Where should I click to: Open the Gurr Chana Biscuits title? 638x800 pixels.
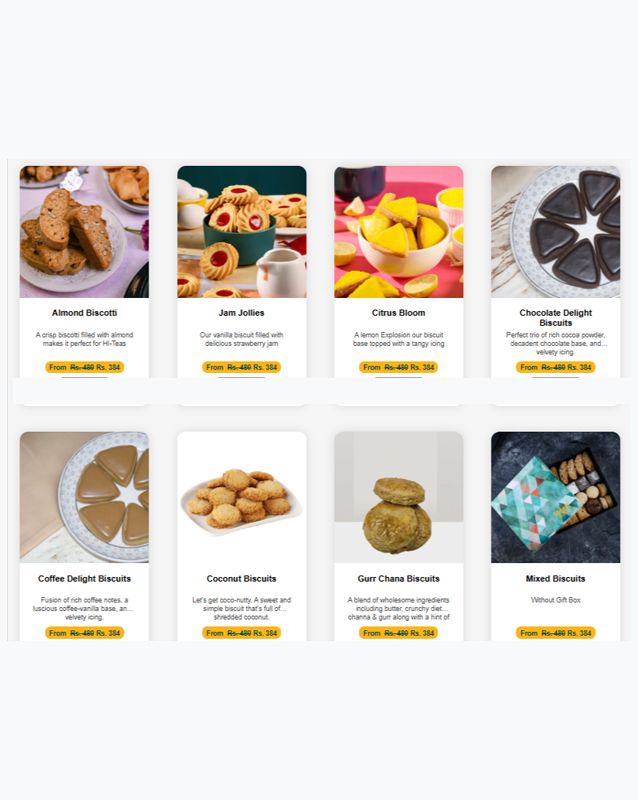[x=399, y=579]
